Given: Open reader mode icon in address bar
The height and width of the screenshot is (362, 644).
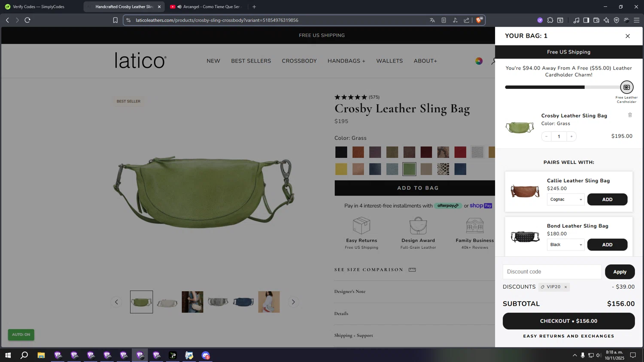Looking at the screenshot, I should [444, 20].
